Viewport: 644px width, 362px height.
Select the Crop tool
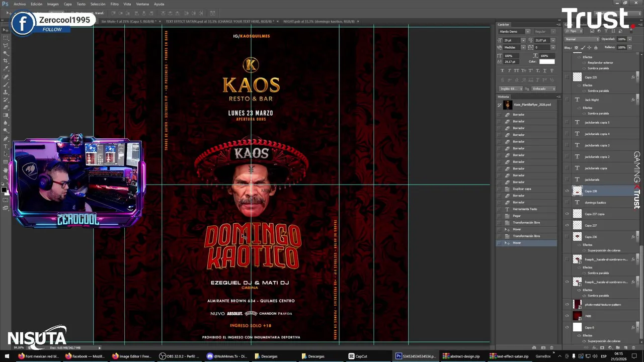tap(6, 61)
